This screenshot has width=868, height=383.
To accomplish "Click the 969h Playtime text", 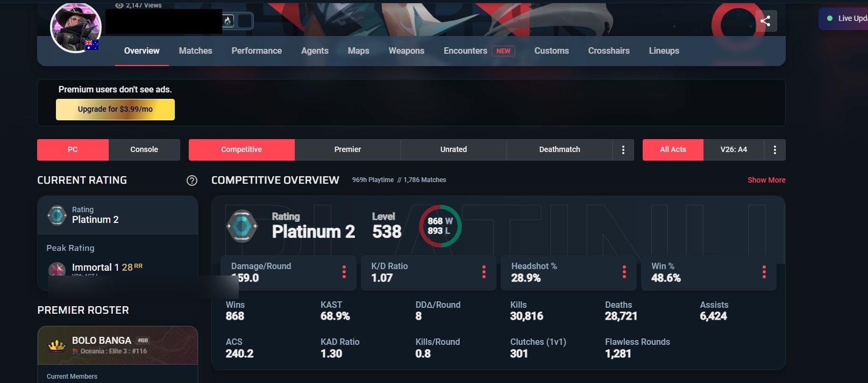I will (373, 180).
